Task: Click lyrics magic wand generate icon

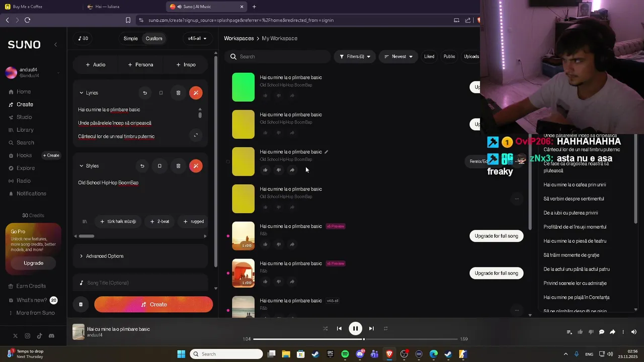Action: pyautogui.click(x=196, y=93)
